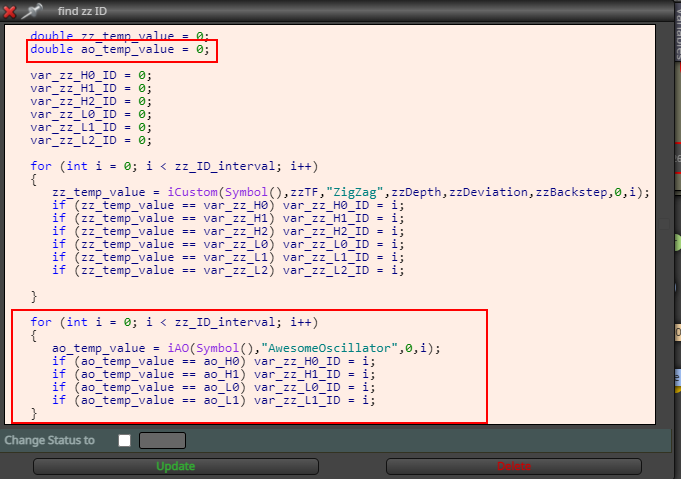Screen dimensions: 681x479
Task: Click the green Update button
Action: pos(176,466)
